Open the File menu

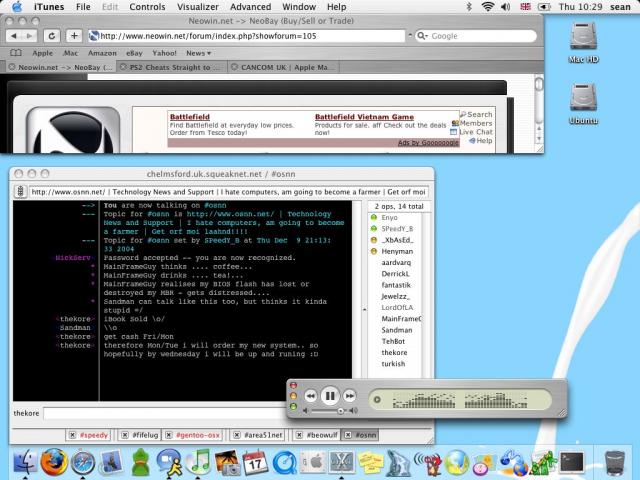point(83,7)
